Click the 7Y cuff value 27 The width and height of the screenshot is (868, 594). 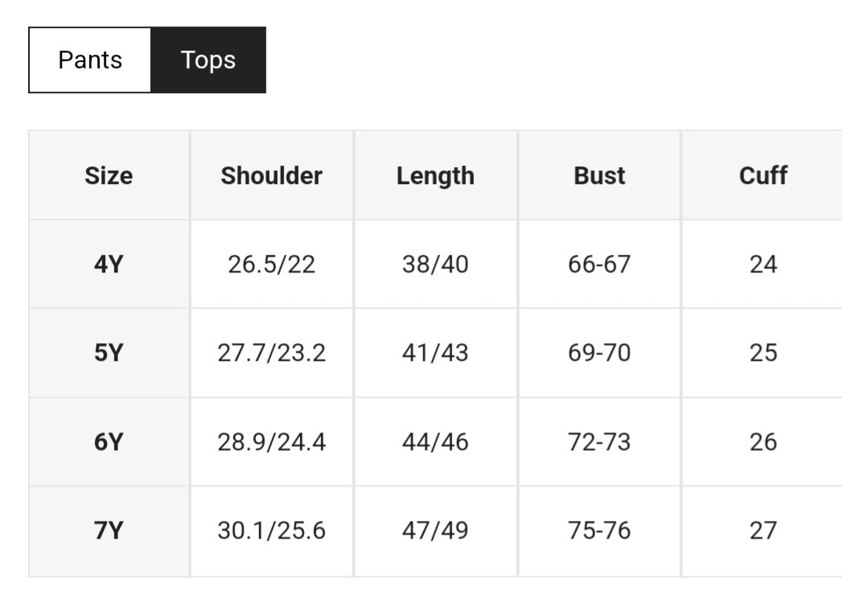coord(763,531)
